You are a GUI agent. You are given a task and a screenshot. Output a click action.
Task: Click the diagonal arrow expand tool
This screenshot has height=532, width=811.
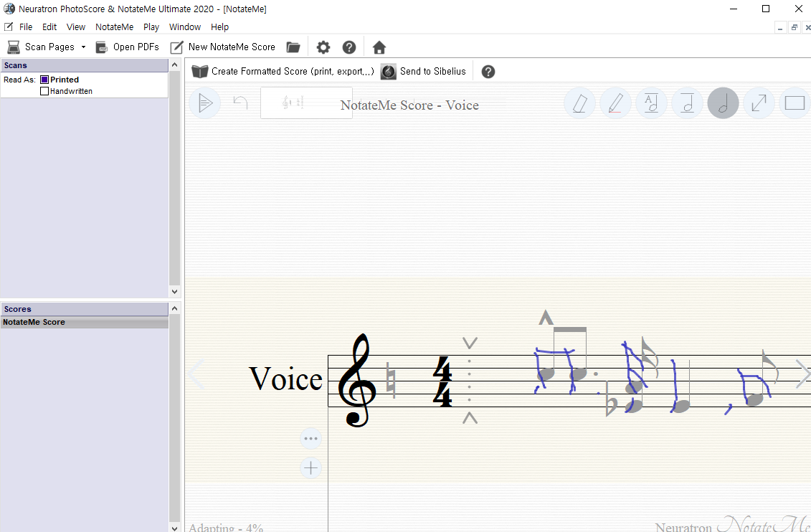tap(759, 103)
